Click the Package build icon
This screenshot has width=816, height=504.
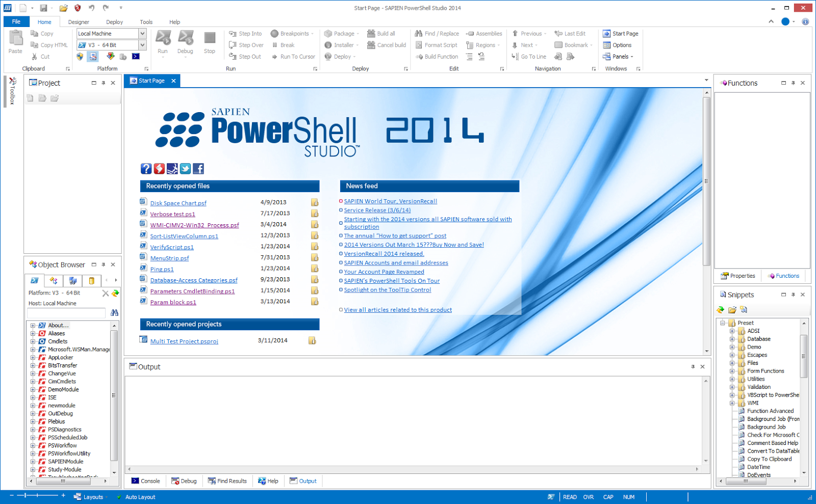coord(328,34)
